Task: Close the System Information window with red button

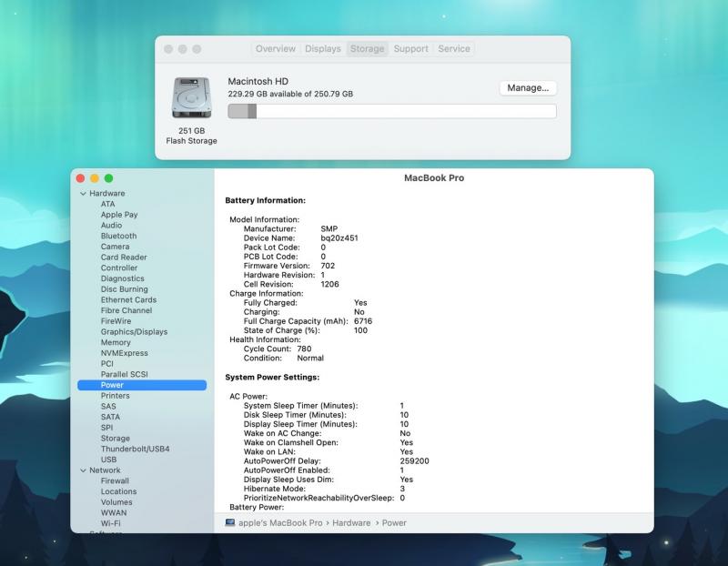Action: [x=80, y=178]
